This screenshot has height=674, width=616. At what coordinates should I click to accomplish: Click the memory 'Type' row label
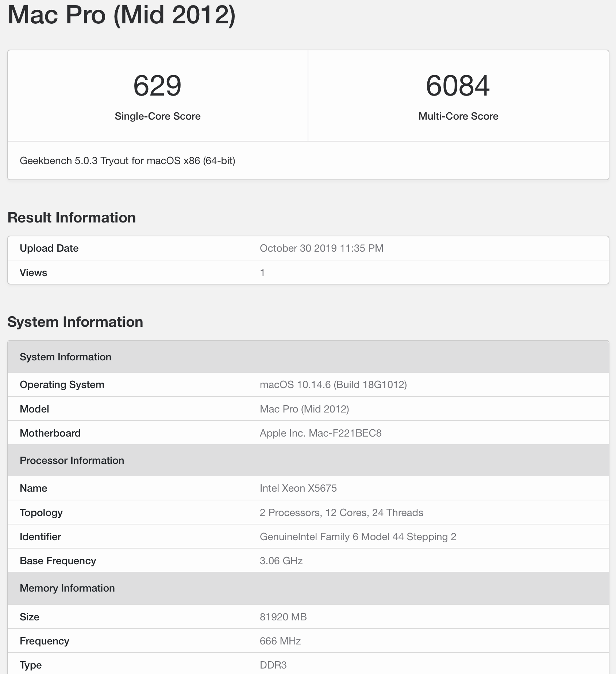tap(31, 665)
